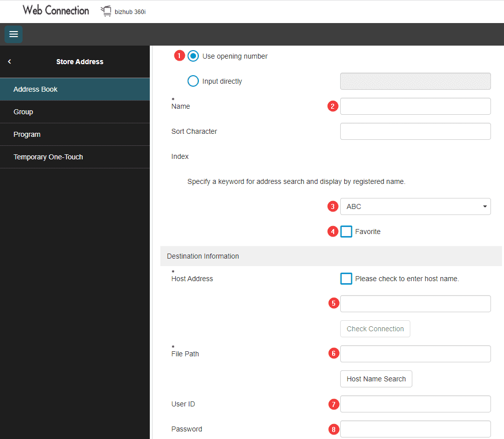The height and width of the screenshot is (439, 504).
Task: Focus the File Path text field
Action: coord(415,354)
